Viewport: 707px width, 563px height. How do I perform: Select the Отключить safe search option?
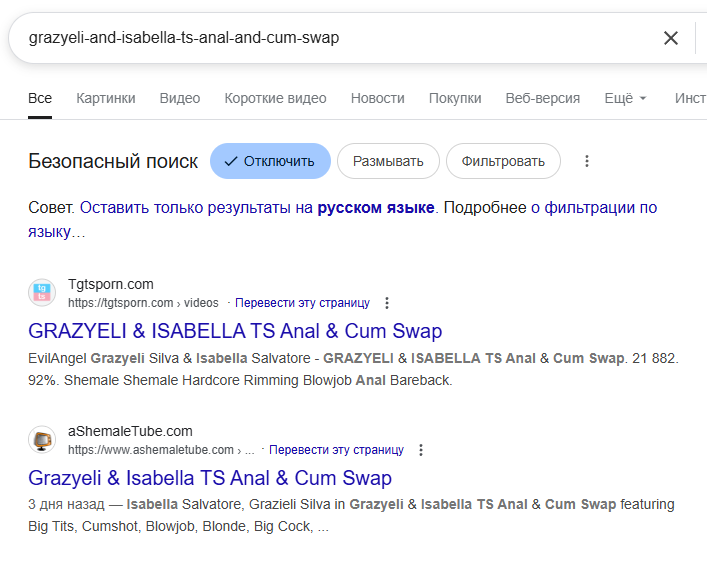pos(270,161)
